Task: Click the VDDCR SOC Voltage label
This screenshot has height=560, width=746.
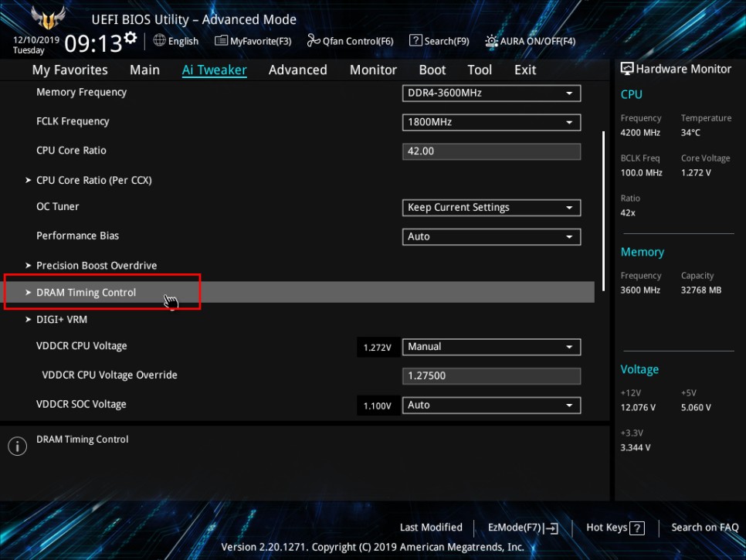Action: (x=81, y=404)
